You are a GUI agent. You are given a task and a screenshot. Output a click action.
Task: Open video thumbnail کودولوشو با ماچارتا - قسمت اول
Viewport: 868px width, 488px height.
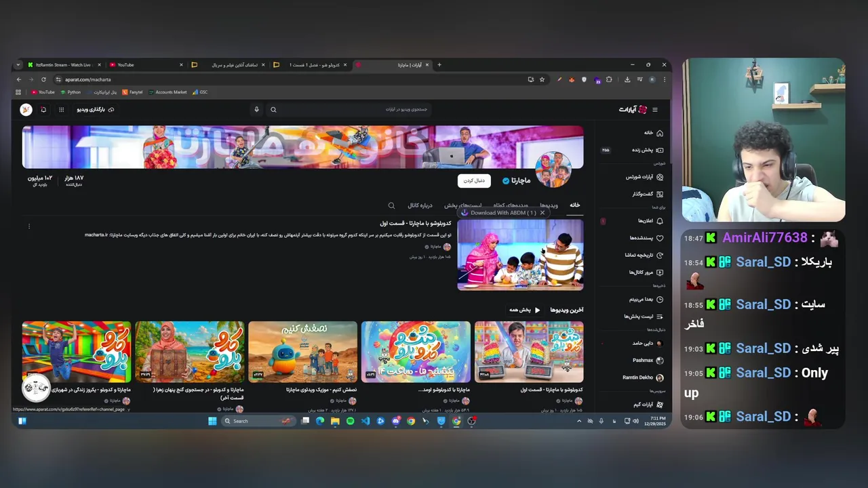pyautogui.click(x=529, y=352)
